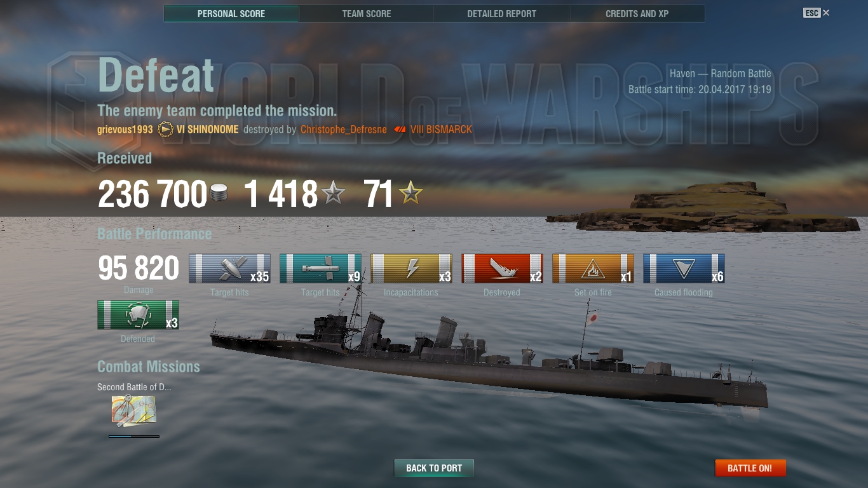
Task: Switch to the Detailed Report tab
Action: 502,13
